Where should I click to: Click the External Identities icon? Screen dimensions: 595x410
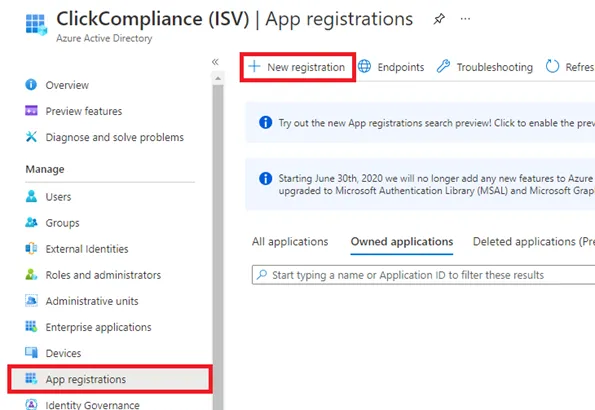[31, 248]
